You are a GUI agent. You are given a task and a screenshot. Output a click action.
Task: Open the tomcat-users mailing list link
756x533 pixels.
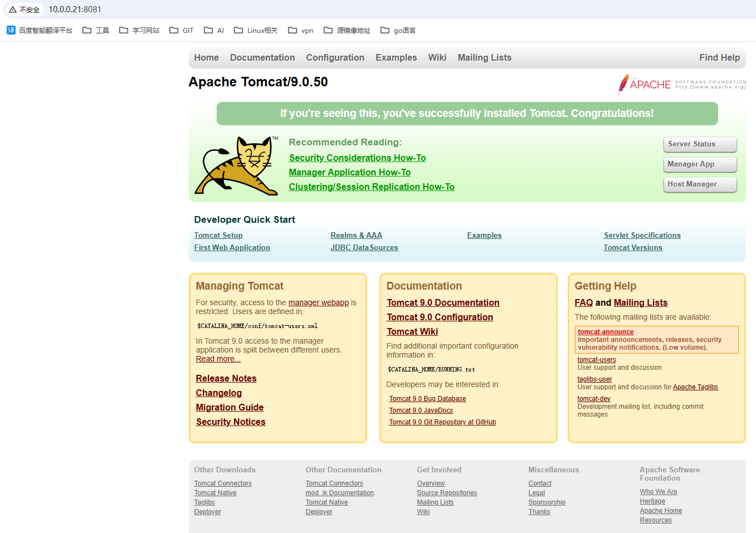(x=596, y=360)
